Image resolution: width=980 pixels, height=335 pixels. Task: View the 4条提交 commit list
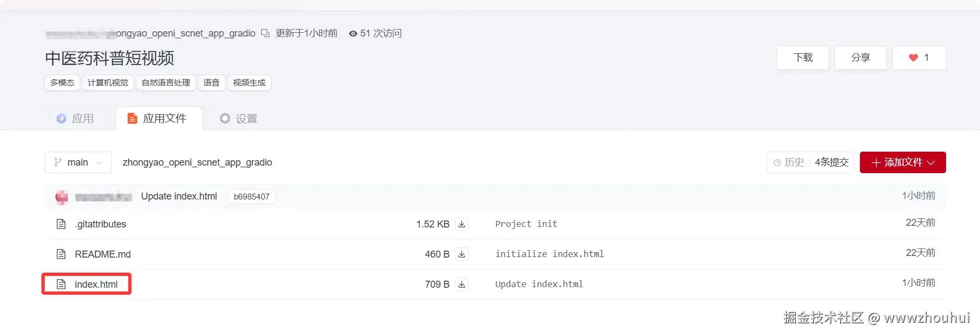[x=831, y=162]
